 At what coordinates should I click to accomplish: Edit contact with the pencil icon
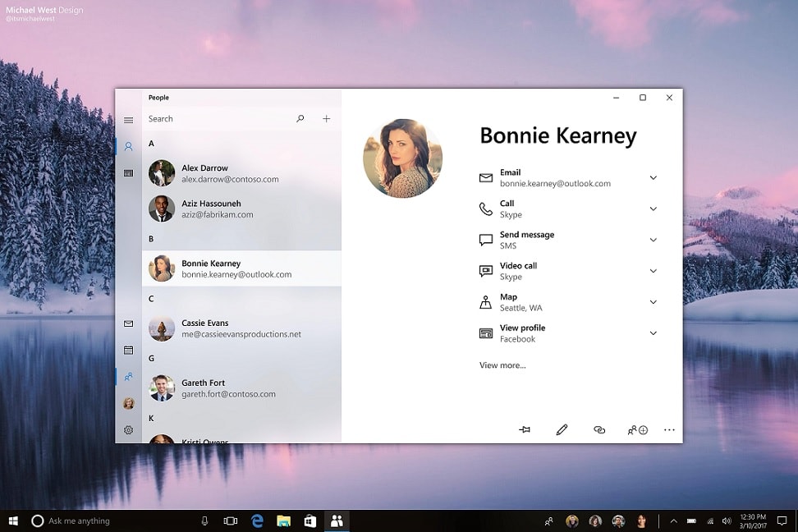pos(562,429)
